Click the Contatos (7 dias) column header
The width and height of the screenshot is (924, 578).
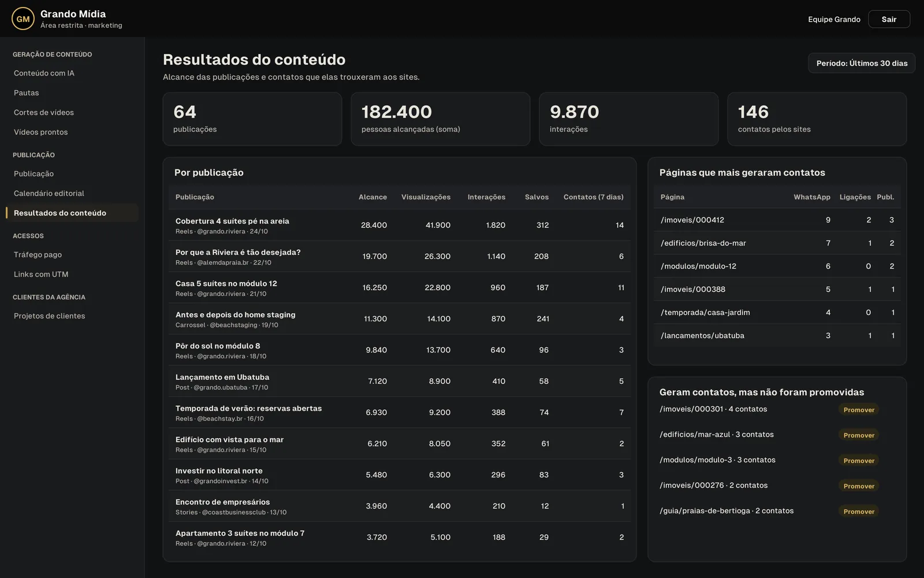click(x=594, y=197)
